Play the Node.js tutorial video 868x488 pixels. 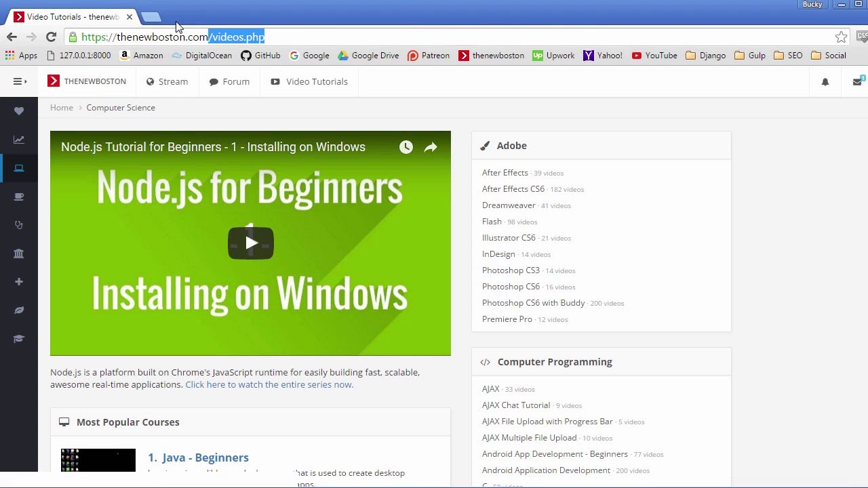250,243
